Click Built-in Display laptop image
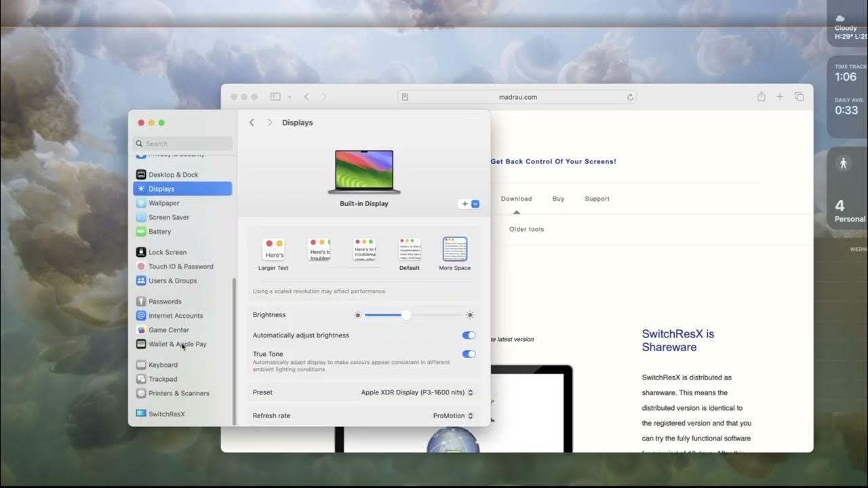 pos(364,172)
